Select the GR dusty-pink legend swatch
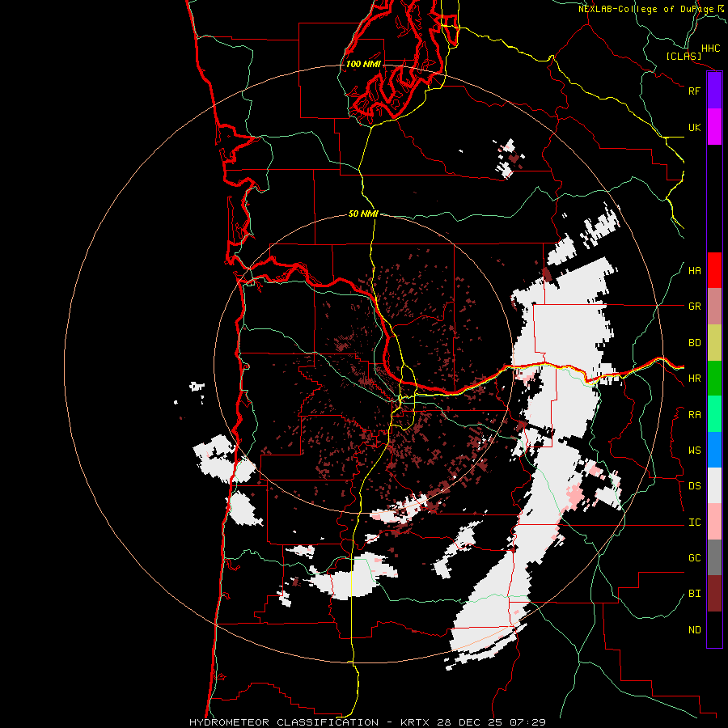The width and height of the screenshot is (728, 728). click(714, 307)
